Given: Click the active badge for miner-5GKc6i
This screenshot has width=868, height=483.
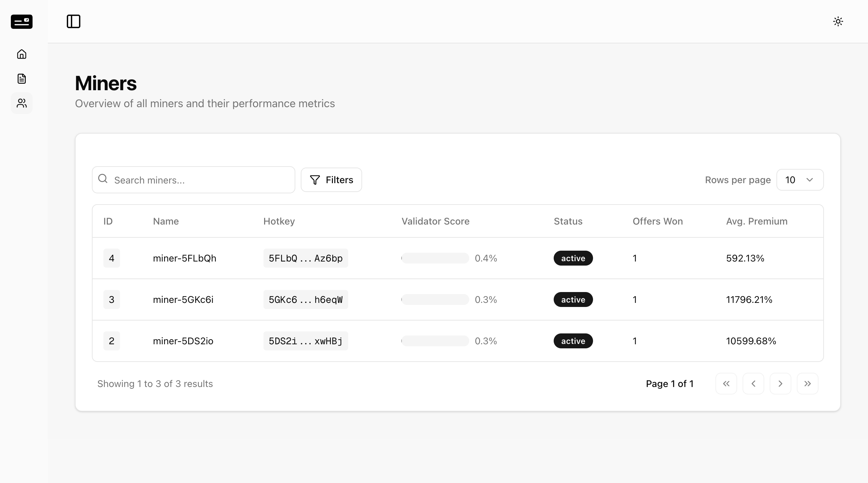Looking at the screenshot, I should coord(573,300).
